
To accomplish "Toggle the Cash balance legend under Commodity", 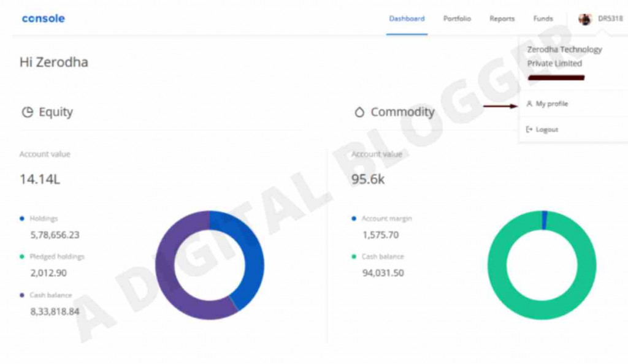I will [382, 256].
